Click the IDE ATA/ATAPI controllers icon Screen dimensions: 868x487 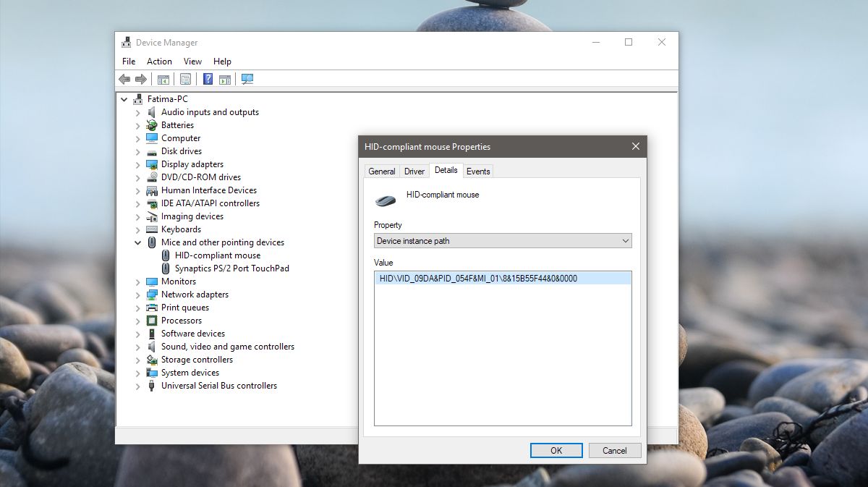152,203
